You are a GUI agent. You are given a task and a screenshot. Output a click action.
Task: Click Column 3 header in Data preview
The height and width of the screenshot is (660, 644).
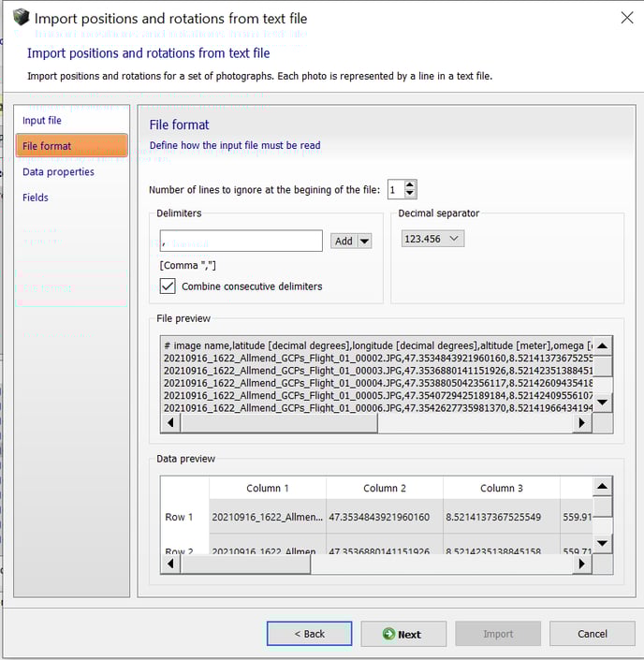(x=502, y=489)
